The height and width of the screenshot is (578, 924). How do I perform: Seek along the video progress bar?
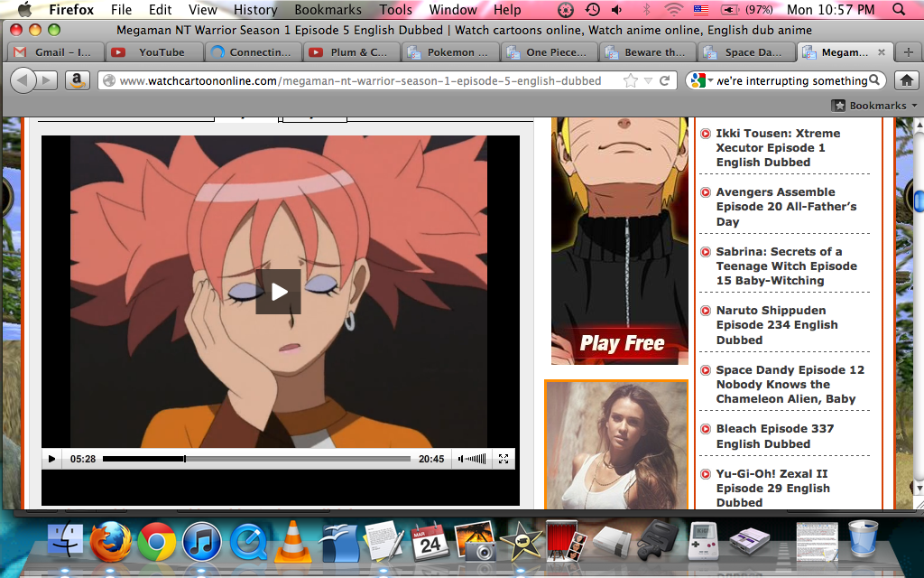pyautogui.click(x=256, y=459)
